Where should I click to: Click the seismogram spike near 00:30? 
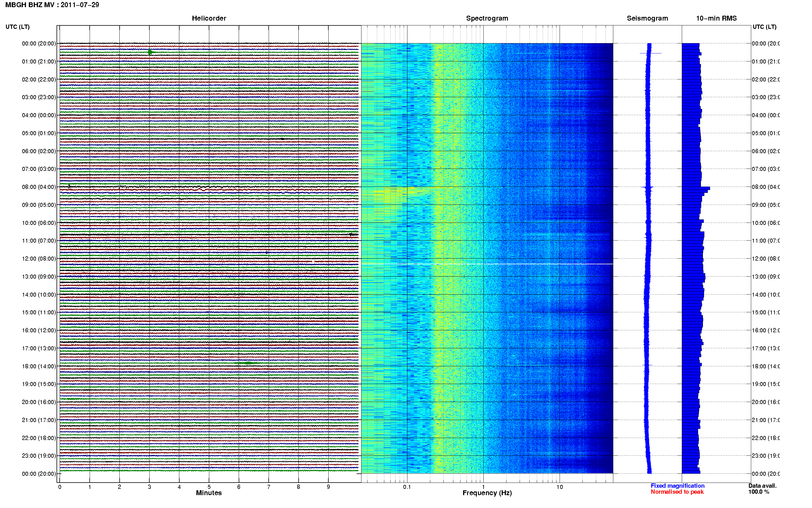click(650, 53)
